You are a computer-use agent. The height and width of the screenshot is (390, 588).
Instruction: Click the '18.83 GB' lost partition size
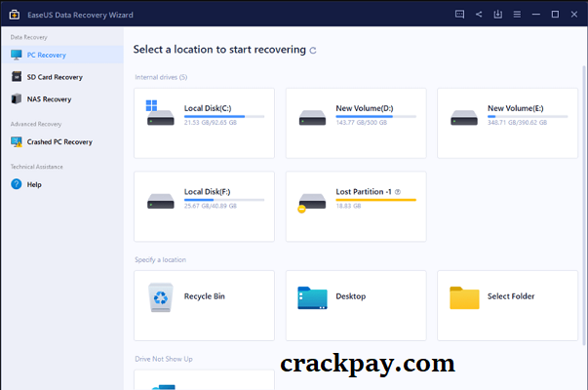(x=348, y=206)
